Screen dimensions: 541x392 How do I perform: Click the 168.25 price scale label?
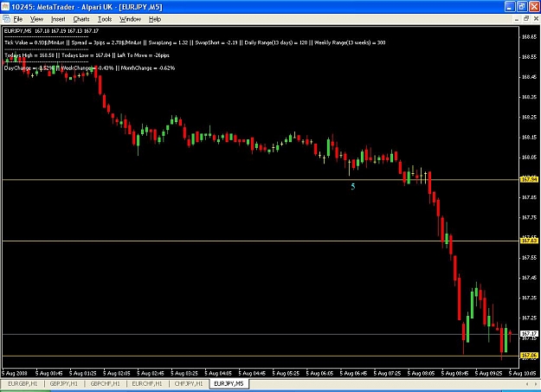529,118
